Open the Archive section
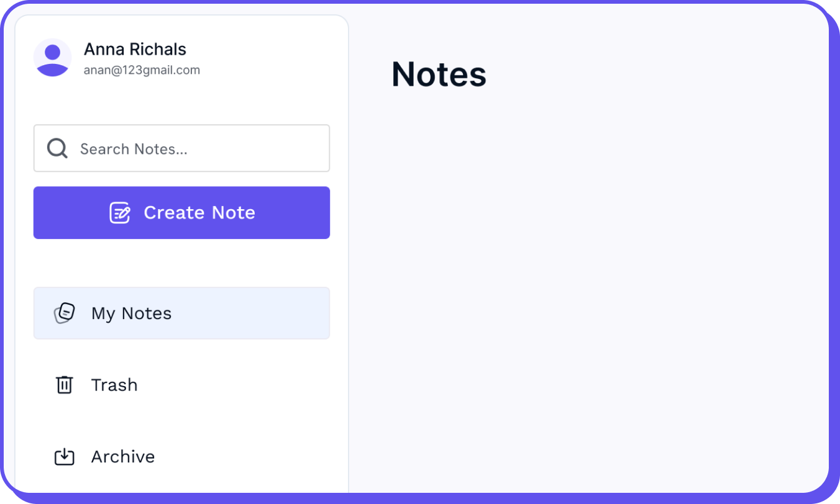 [181, 457]
